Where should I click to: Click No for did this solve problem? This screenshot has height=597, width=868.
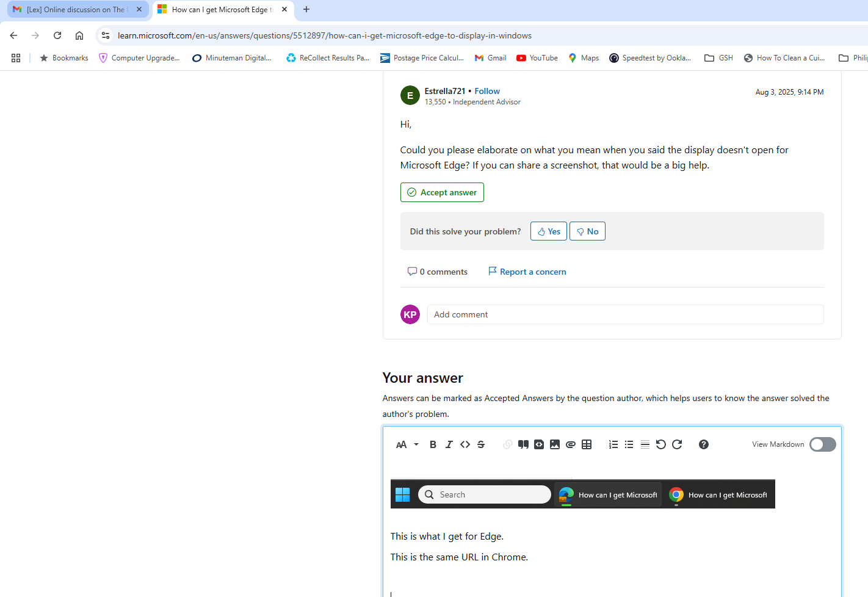click(587, 231)
